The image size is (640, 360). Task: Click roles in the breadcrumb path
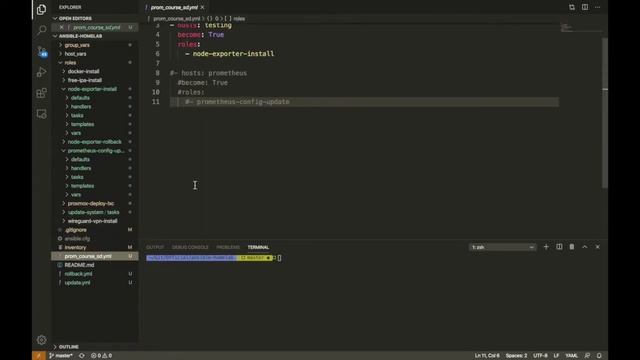point(239,19)
